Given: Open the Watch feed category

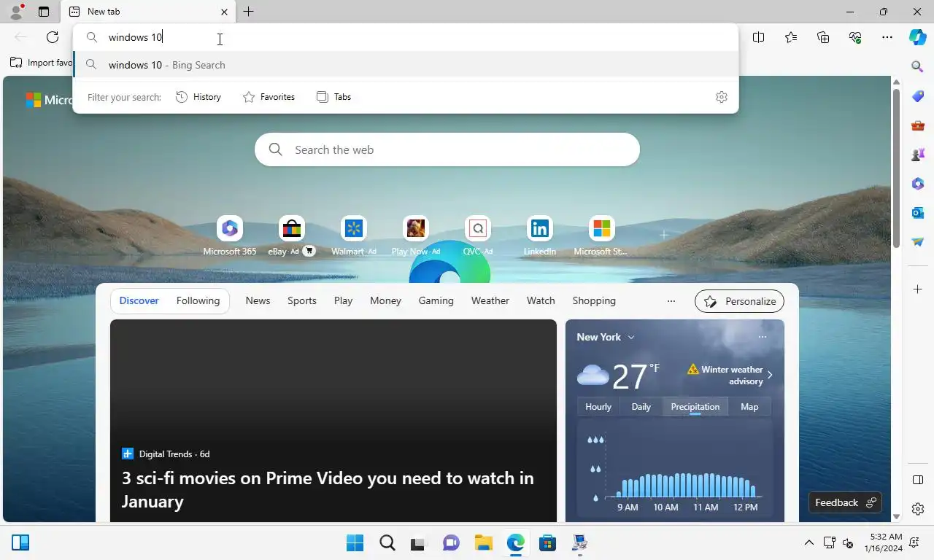Looking at the screenshot, I should click(541, 300).
